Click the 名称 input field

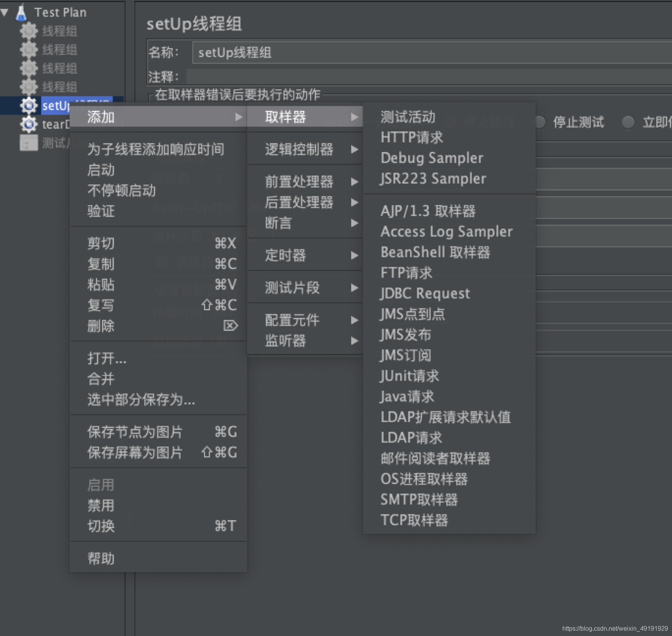coord(432,52)
